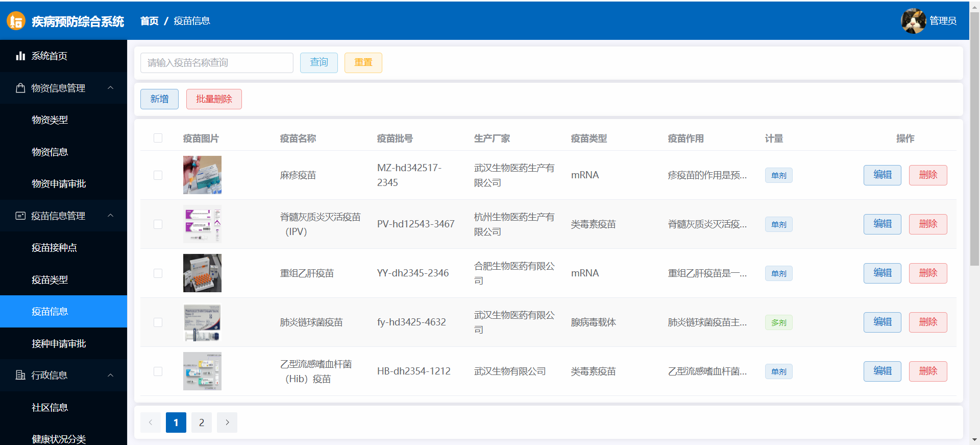Screen dimensions: 980x445
Task: Check the box for 重组乙肝疫苗 row
Action: 158,273
